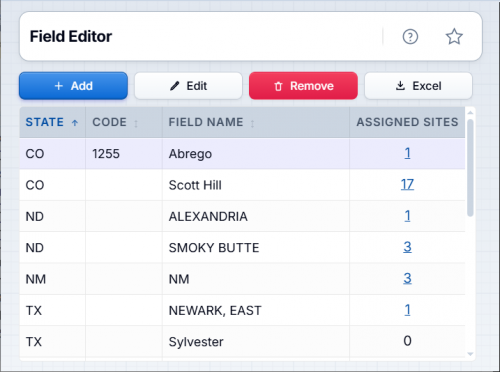The image size is (500, 372).
Task: Mark Field Editor as favorite star
Action: 454,37
